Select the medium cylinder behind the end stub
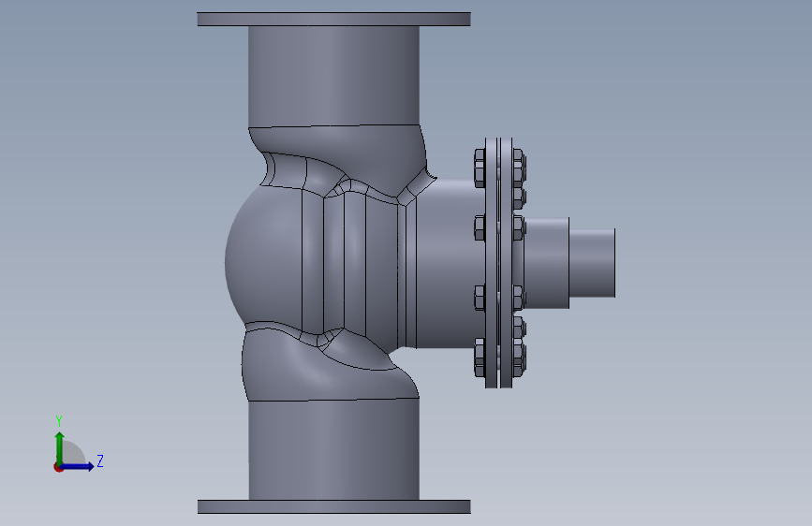This screenshot has height=526, width=812. click(547, 262)
